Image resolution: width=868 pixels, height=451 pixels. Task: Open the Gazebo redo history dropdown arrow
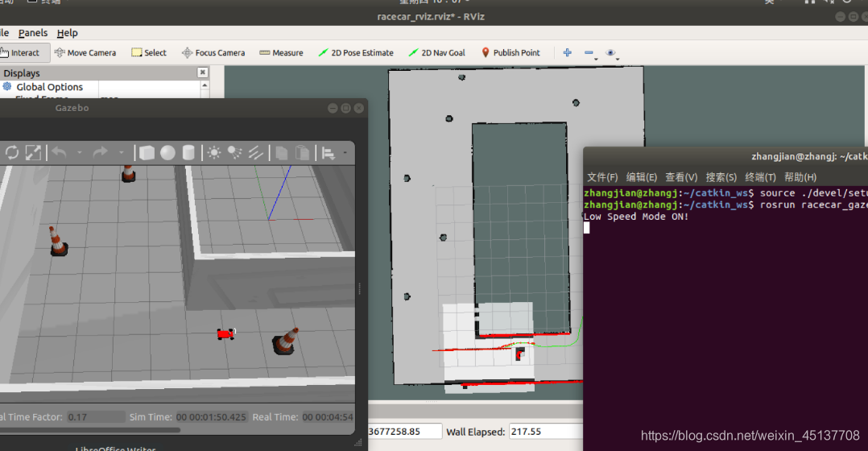tap(122, 152)
